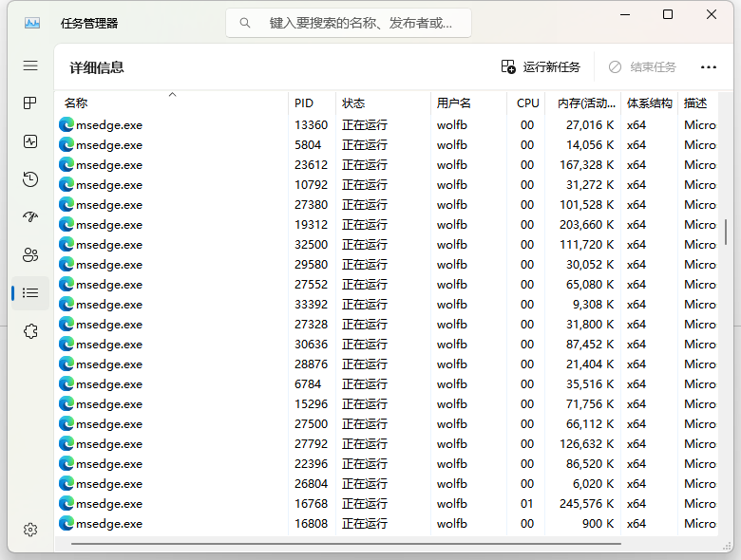Image resolution: width=741 pixels, height=560 pixels.
Task: Select msedge.exe process with PID 13360
Action: click(109, 124)
